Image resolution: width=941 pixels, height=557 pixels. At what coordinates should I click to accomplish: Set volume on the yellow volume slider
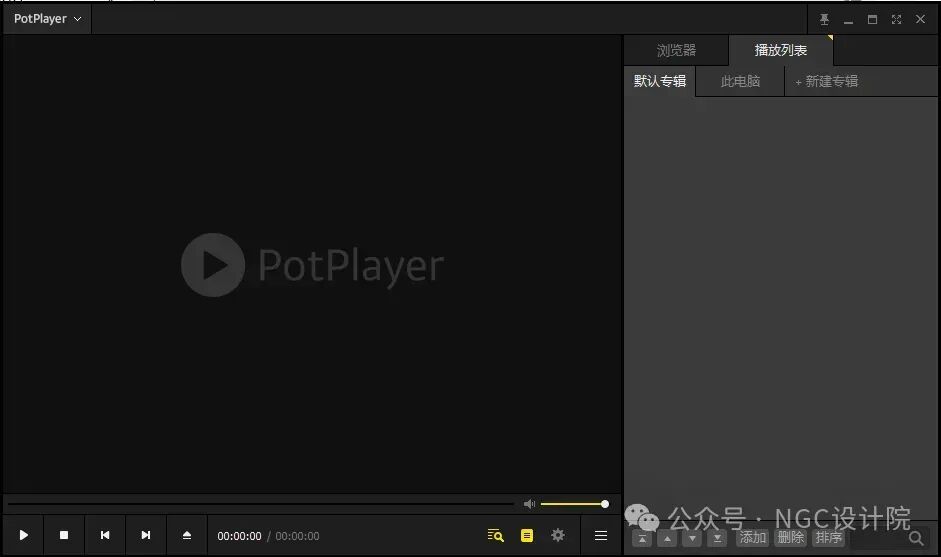point(574,504)
